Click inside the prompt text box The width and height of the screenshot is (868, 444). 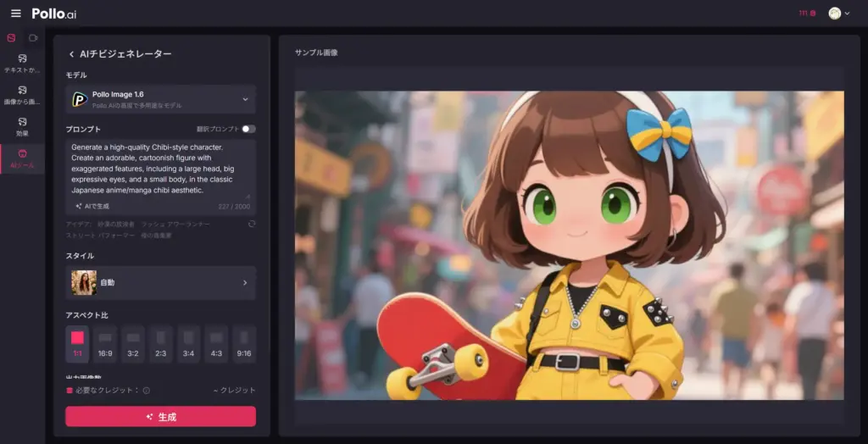click(160, 170)
